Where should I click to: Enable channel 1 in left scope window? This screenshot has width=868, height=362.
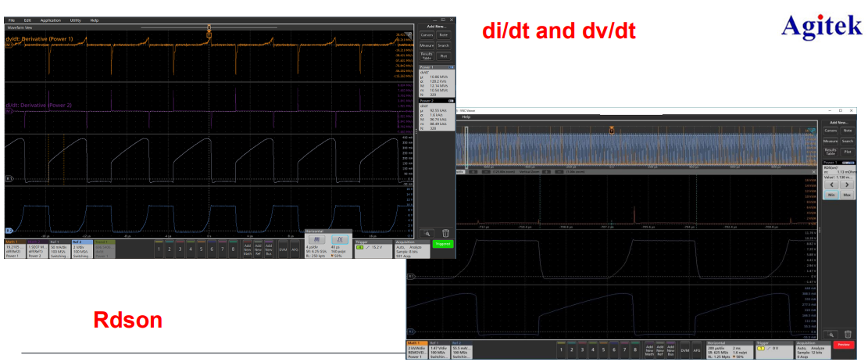point(159,249)
